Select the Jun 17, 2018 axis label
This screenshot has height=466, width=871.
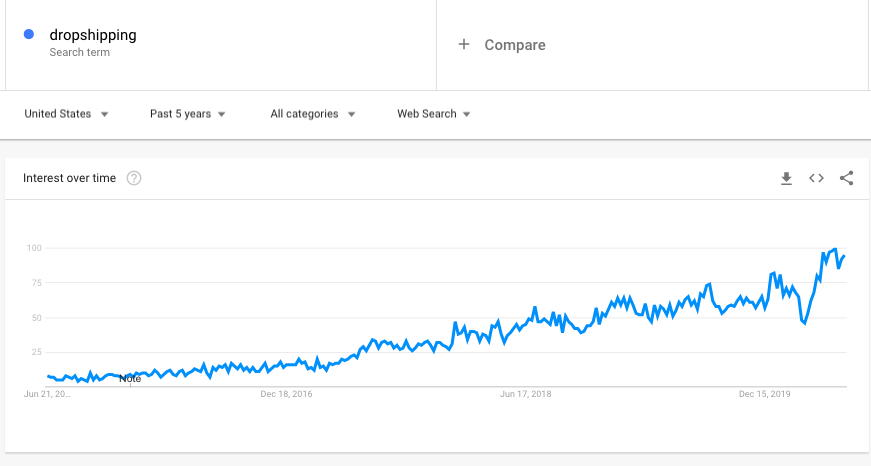(525, 394)
